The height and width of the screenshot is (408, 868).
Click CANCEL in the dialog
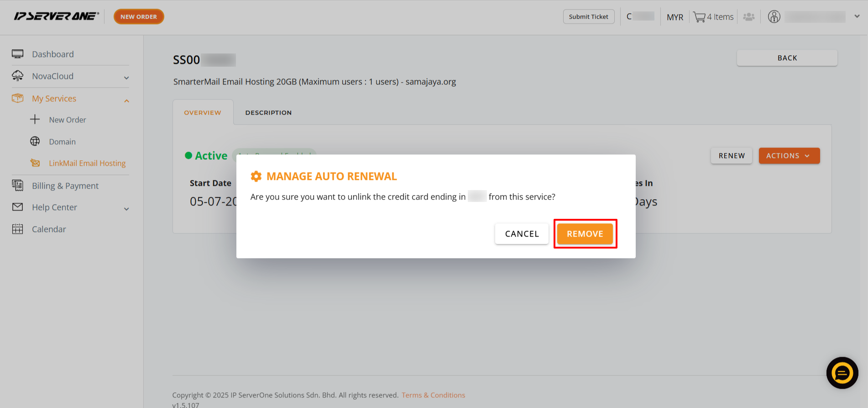(522, 234)
